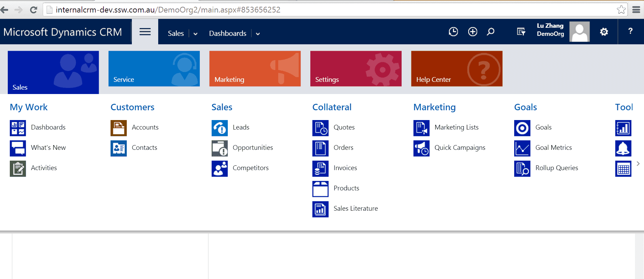Click the Sales Literature link
Screen dimensions: 644x279
pyautogui.click(x=355, y=209)
